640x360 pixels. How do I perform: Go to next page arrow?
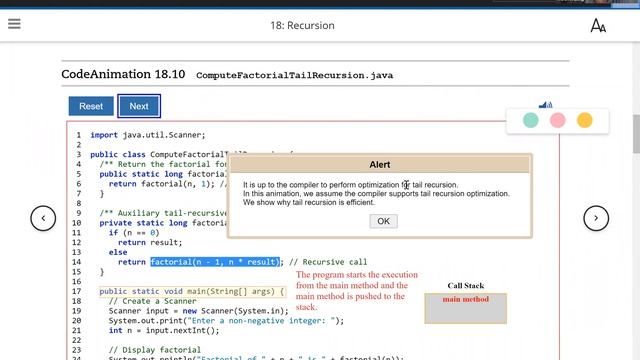596,218
